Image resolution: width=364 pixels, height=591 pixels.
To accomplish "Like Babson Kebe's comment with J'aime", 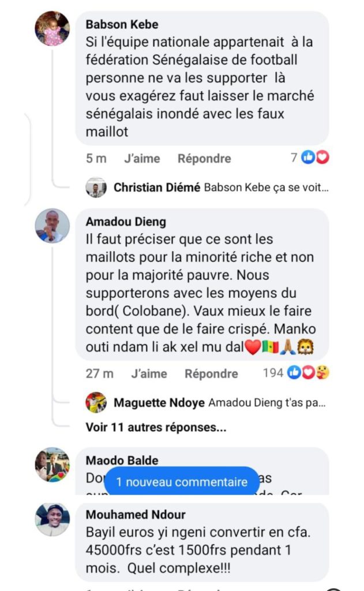I will coord(142,158).
